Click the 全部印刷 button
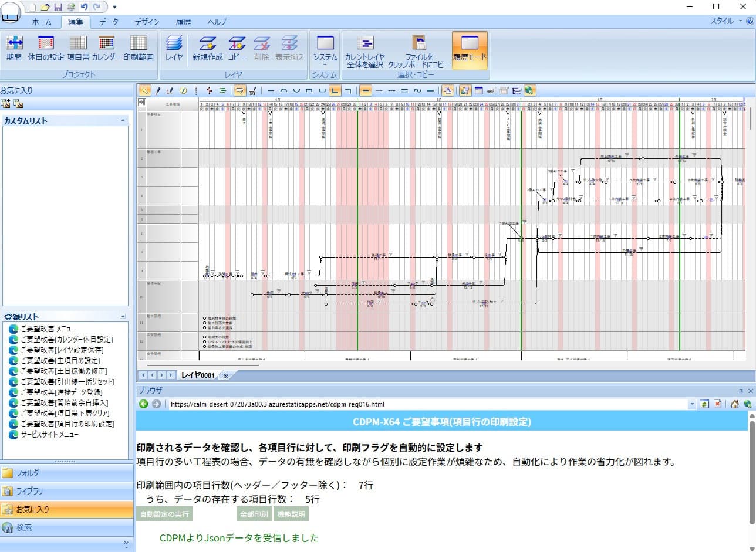Viewport: 756px width, 552px height. tap(254, 514)
